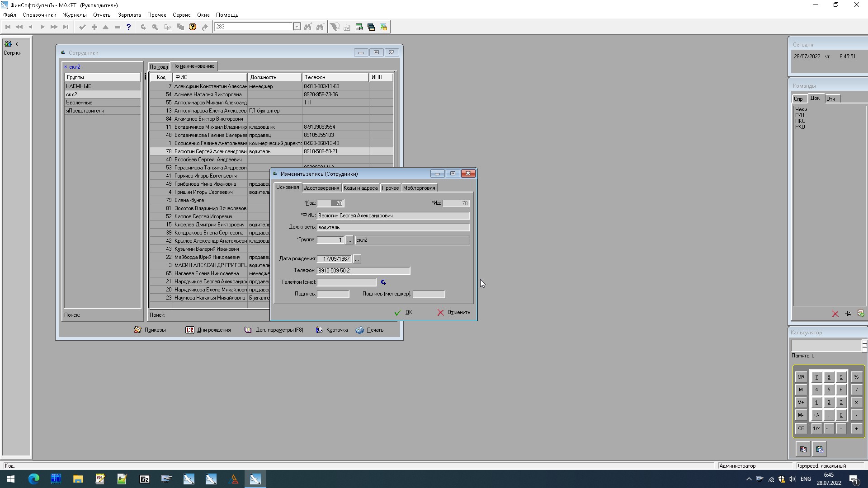Click the phone icon beside Телефон (смс)
This screenshot has width=868, height=488.
[383, 282]
